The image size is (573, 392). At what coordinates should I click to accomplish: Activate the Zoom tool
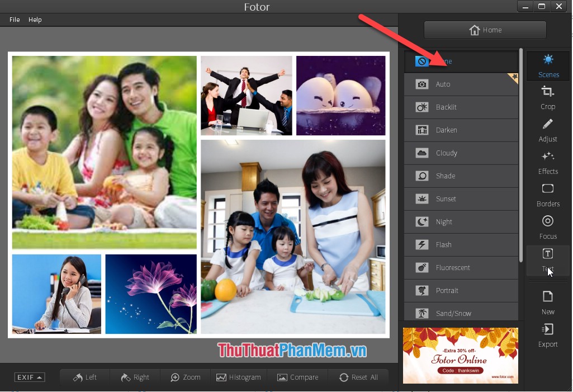(184, 377)
